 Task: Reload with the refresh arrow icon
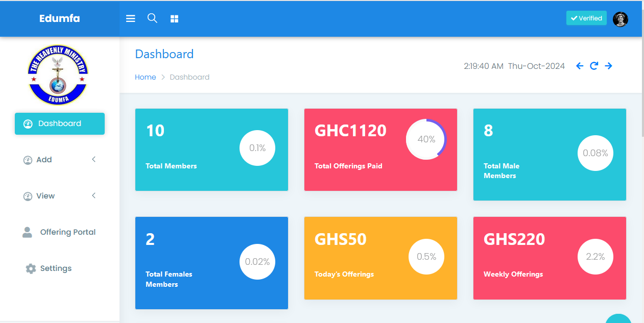pyautogui.click(x=594, y=66)
